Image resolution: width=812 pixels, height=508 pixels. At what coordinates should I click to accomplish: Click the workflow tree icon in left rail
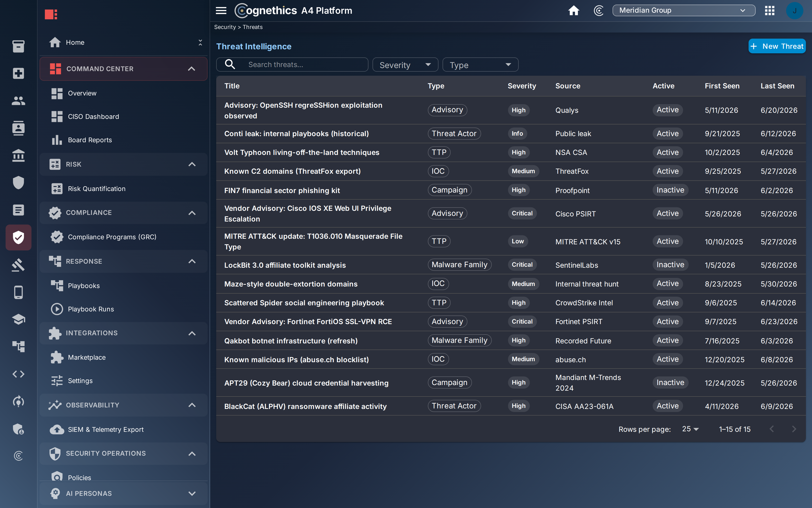[19, 346]
